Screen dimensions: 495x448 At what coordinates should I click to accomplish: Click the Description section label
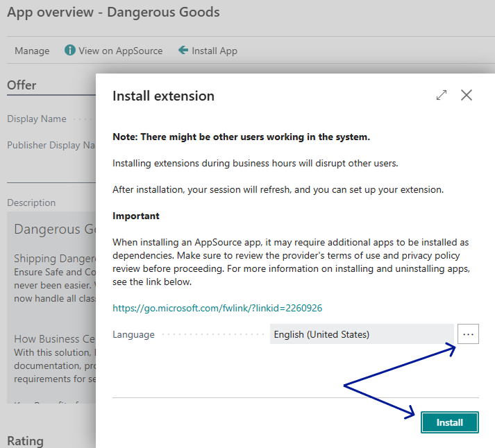[x=31, y=203]
